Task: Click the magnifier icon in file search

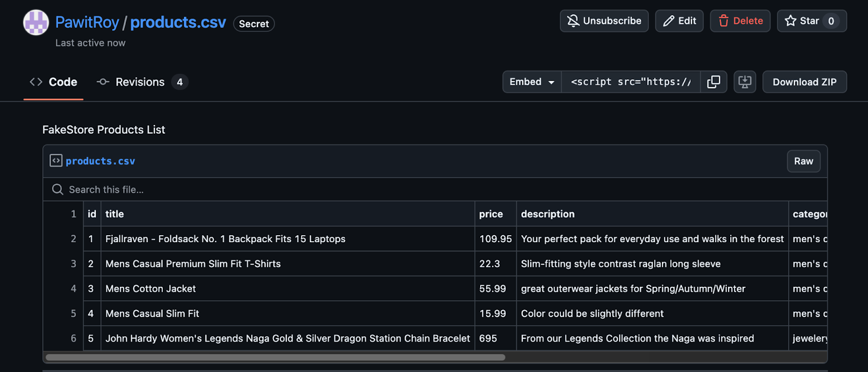Action: point(58,190)
